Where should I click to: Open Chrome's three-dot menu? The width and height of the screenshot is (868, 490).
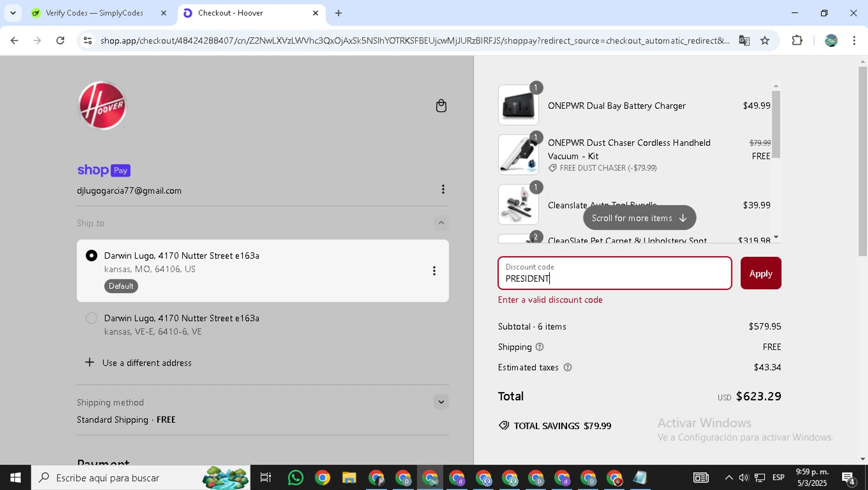click(x=854, y=40)
